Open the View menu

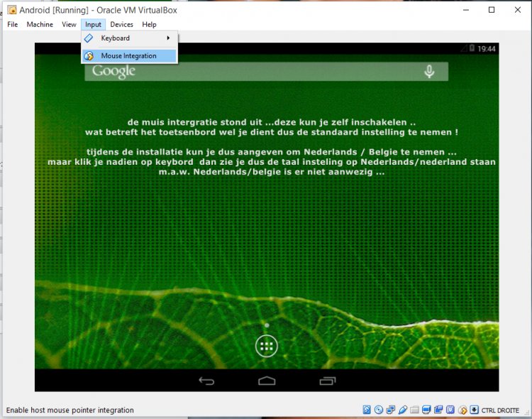click(69, 24)
